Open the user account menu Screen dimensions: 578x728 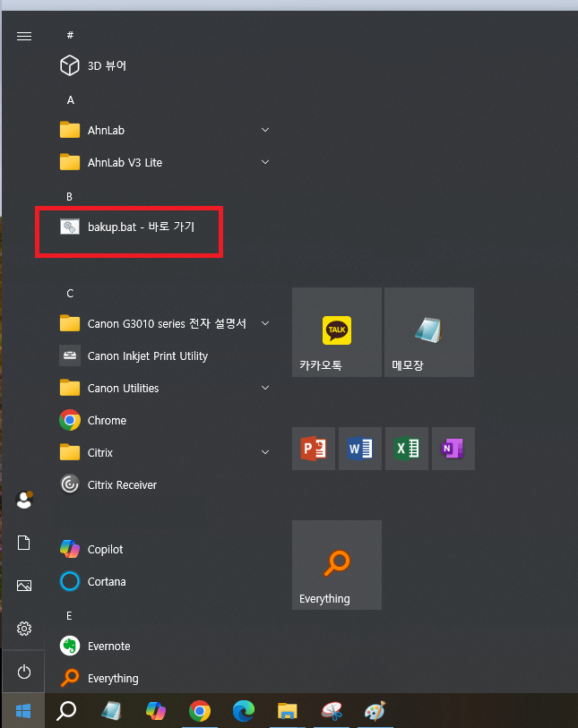tap(24, 500)
